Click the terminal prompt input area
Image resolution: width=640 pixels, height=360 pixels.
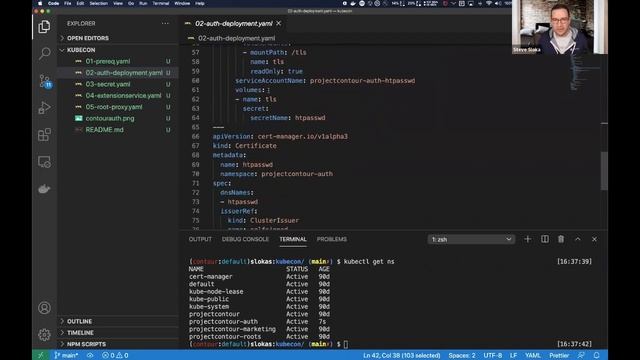(346, 344)
